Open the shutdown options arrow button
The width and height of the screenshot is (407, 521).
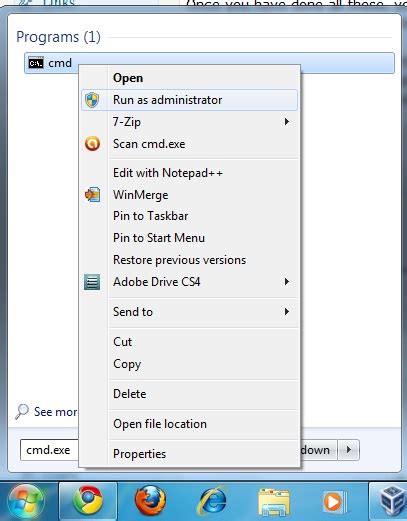click(x=349, y=450)
